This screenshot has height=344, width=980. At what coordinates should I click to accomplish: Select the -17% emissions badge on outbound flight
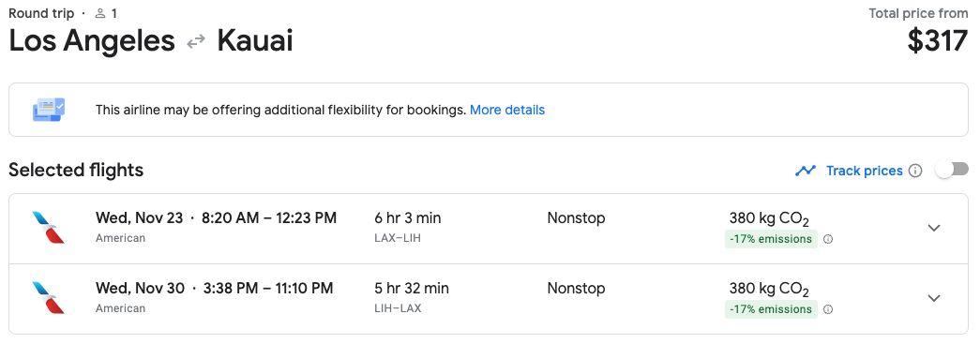[771, 239]
